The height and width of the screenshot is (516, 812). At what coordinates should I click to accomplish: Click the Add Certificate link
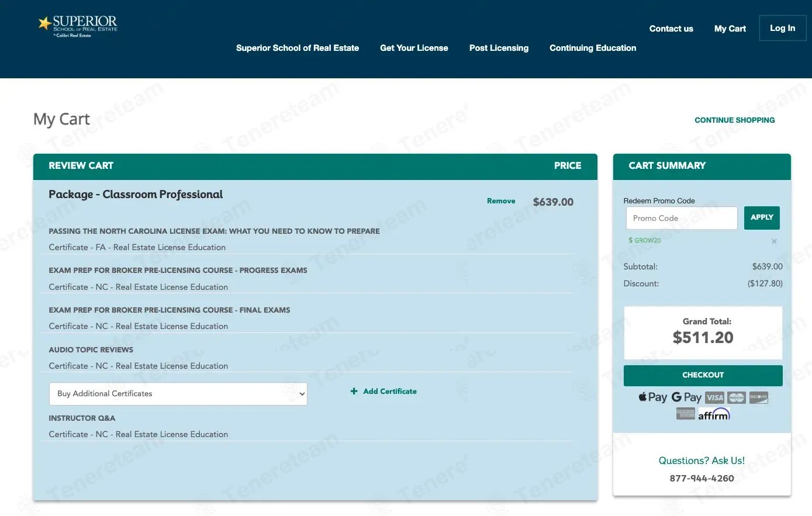390,392
